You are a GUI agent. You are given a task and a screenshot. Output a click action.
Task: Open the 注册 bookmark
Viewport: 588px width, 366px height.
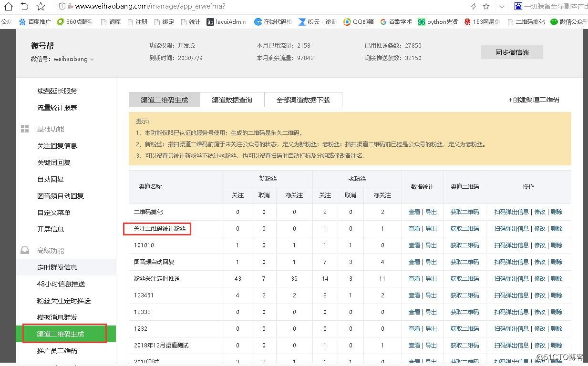(x=137, y=21)
